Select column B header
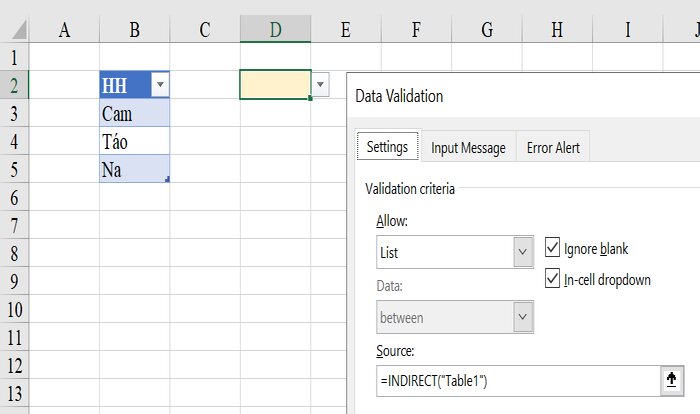The width and height of the screenshot is (700, 414). pyautogui.click(x=134, y=29)
